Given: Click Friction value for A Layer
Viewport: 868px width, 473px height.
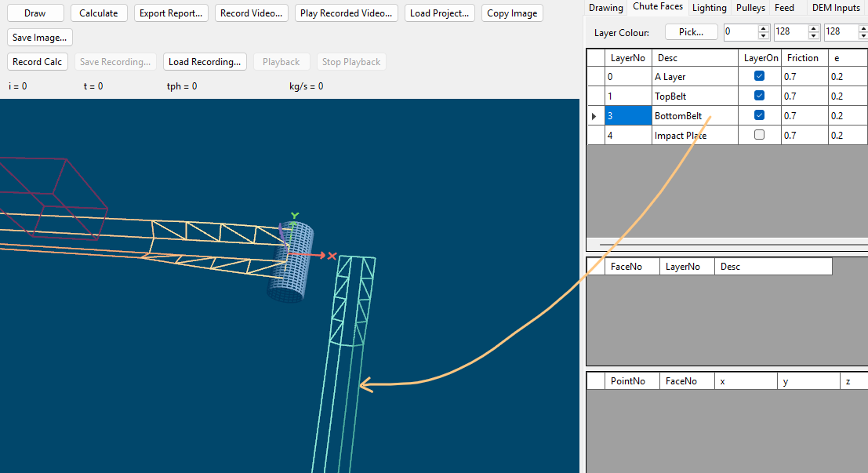Looking at the screenshot, I should point(805,76).
